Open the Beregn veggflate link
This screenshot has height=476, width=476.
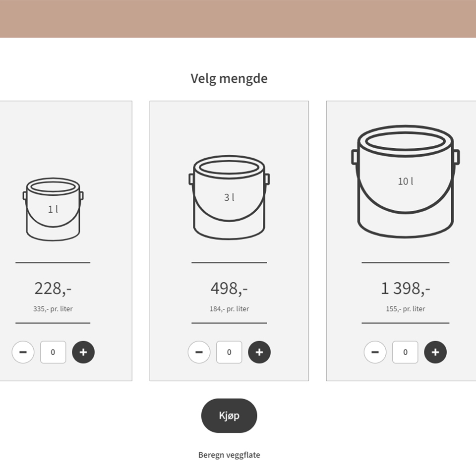(x=229, y=455)
